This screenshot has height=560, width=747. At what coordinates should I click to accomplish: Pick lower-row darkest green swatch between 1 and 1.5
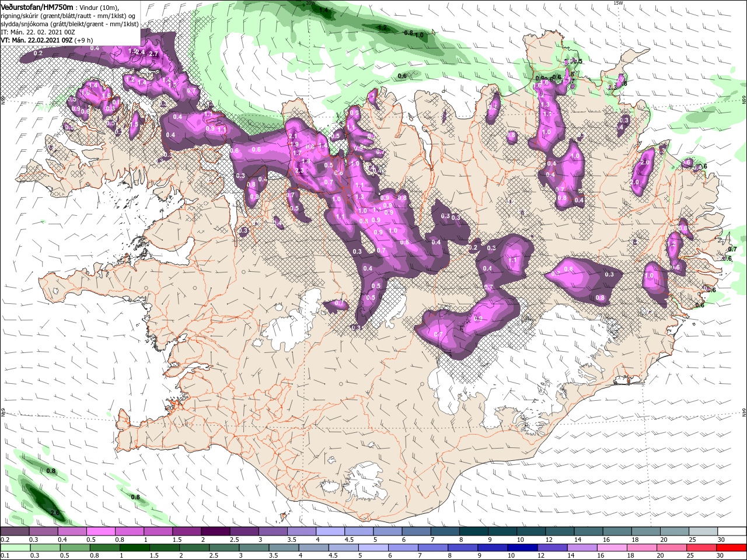tap(135, 548)
